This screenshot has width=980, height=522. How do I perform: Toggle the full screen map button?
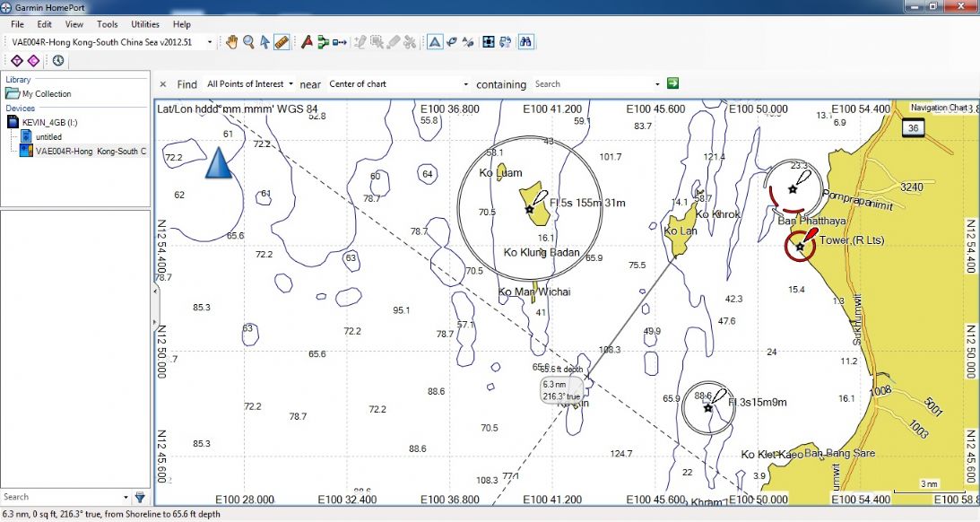(x=488, y=41)
